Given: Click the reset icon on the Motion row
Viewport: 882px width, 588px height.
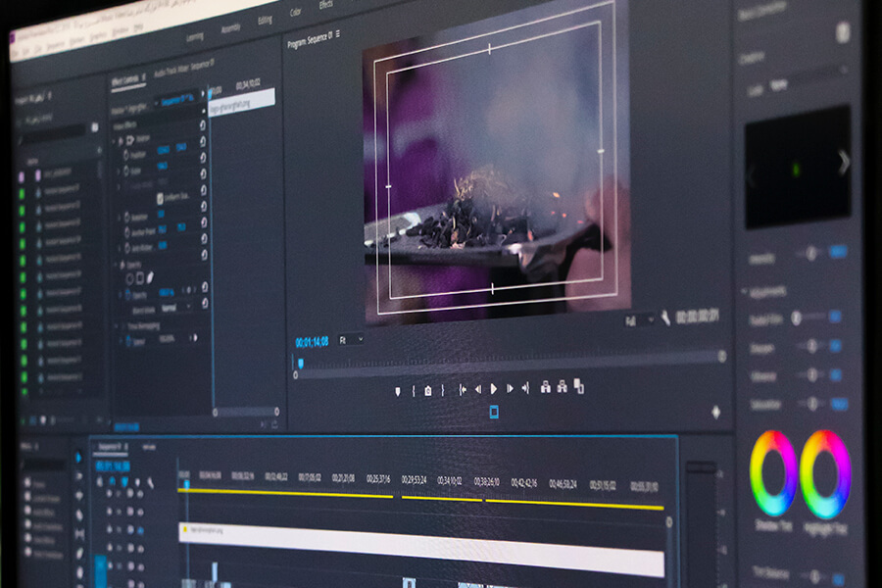Looking at the screenshot, I should pos(203,124).
